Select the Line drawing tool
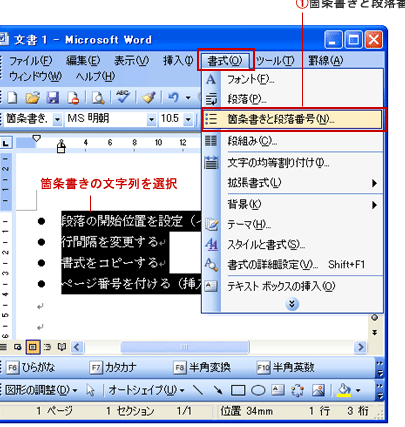 [x=198, y=390]
